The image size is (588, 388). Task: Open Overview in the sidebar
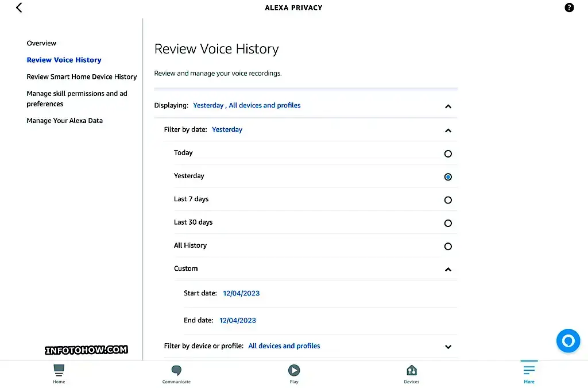[x=41, y=43]
